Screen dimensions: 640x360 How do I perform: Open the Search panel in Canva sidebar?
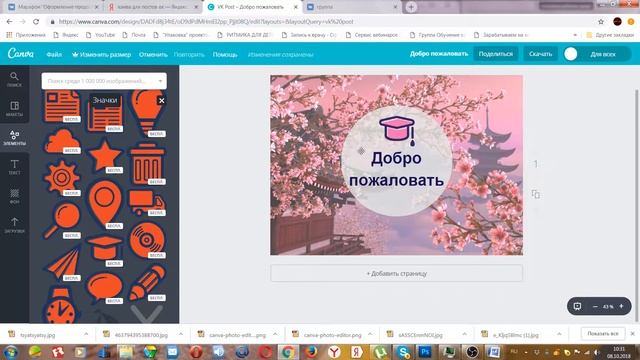click(x=14, y=80)
